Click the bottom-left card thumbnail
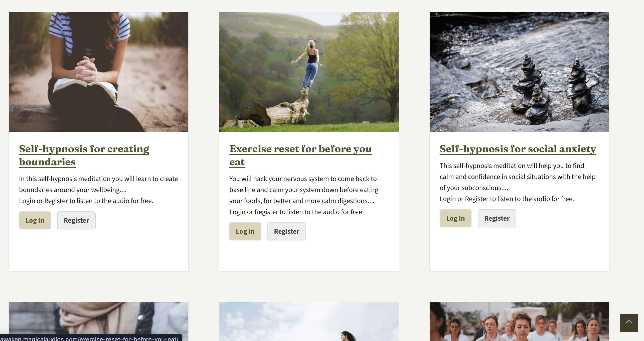 98,321
